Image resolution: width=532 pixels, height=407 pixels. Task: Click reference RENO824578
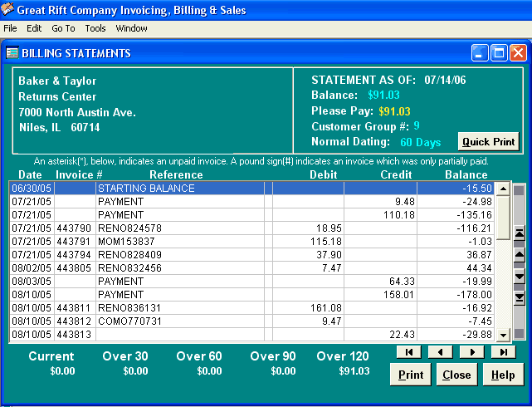click(129, 228)
